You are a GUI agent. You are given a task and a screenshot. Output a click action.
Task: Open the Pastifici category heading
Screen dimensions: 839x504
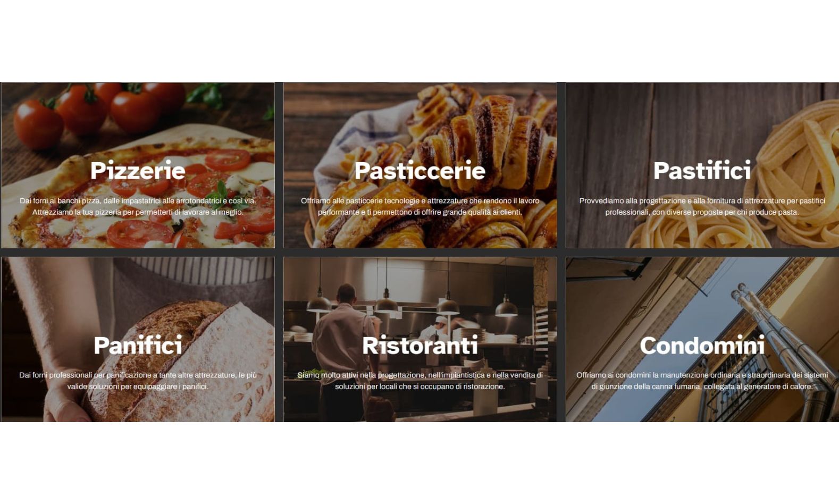pos(702,171)
